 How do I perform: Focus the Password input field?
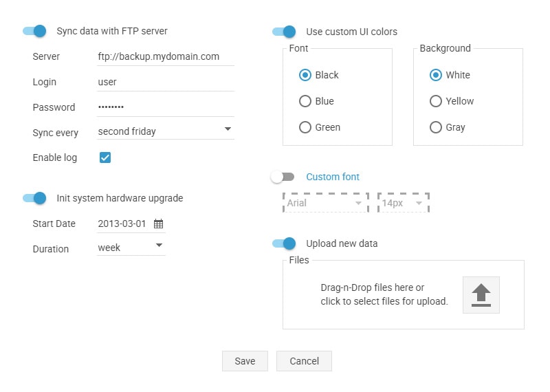pyautogui.click(x=166, y=107)
